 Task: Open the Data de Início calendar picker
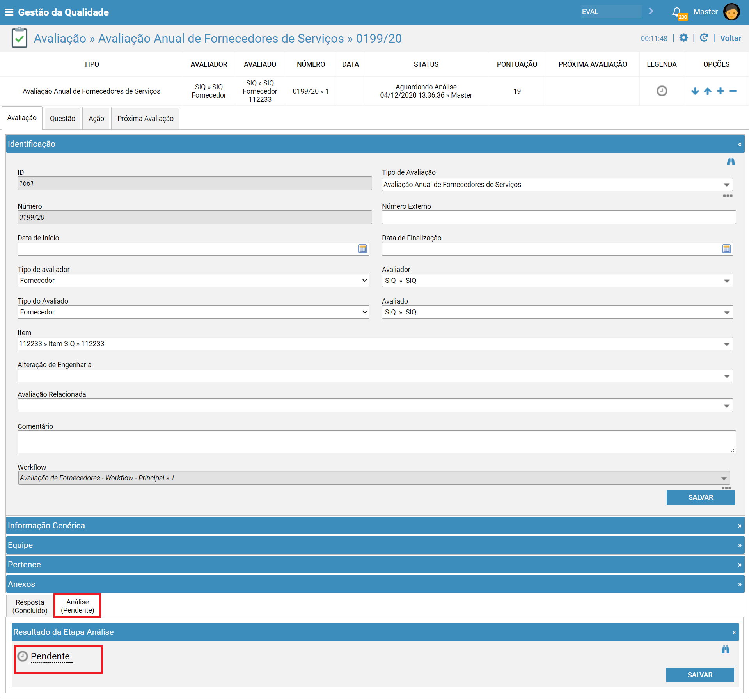(x=362, y=249)
